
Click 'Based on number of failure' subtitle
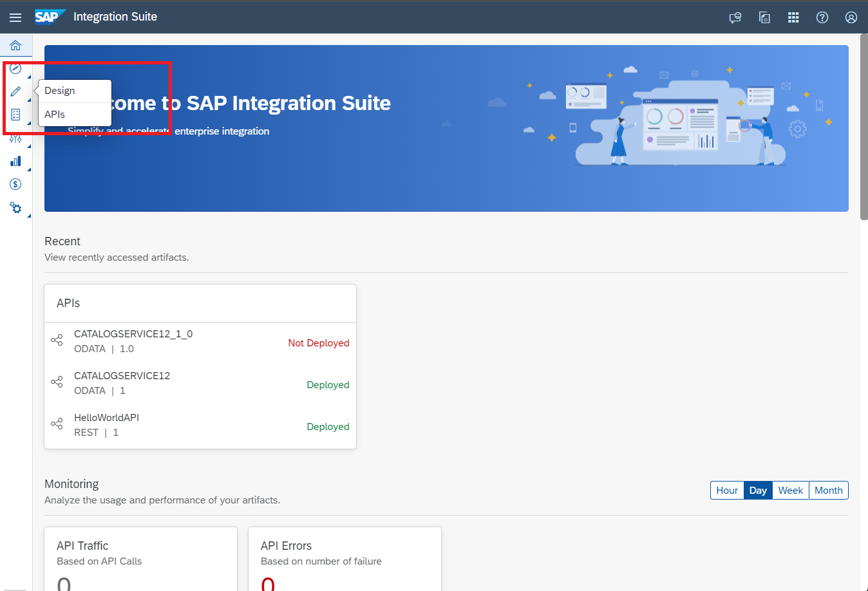321,561
